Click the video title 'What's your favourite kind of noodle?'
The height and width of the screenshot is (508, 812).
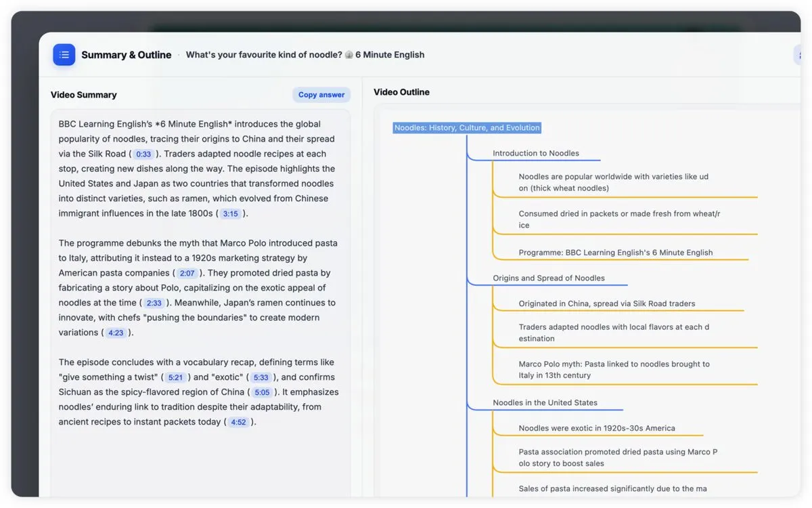[x=264, y=55]
